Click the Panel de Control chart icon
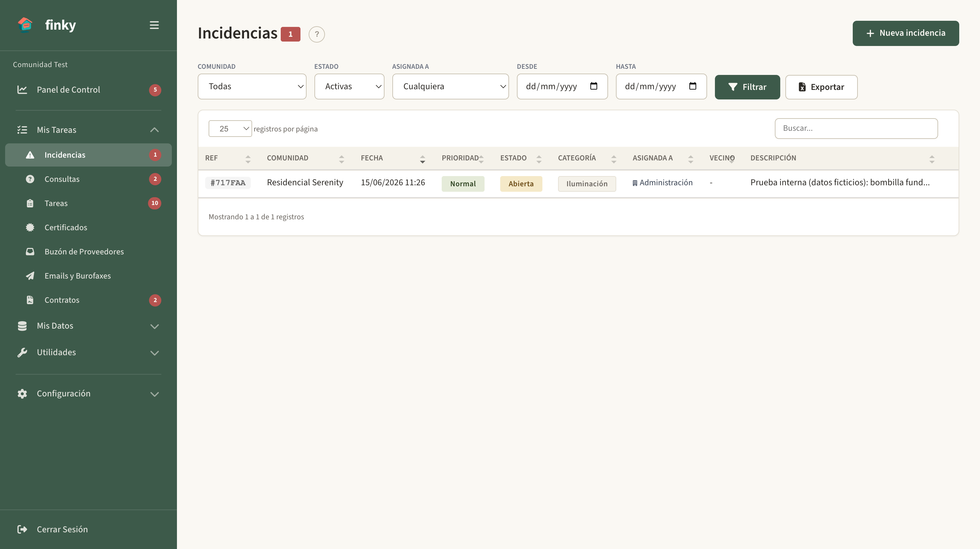This screenshot has width=980, height=549. (x=22, y=90)
